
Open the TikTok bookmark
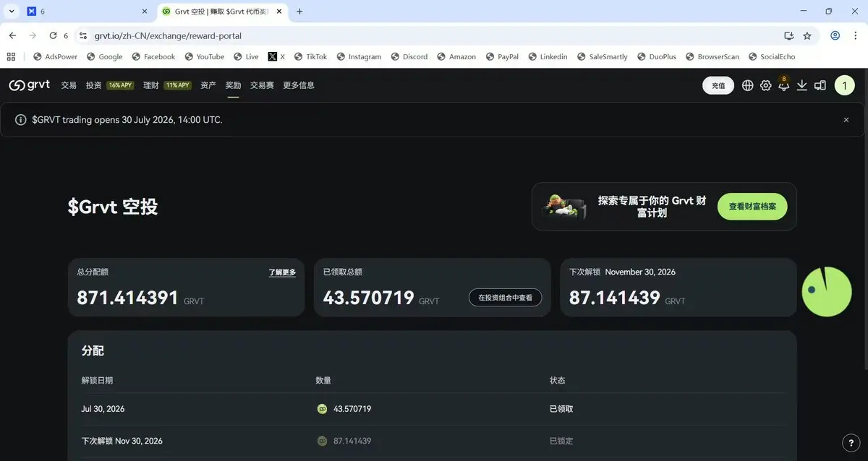point(310,56)
